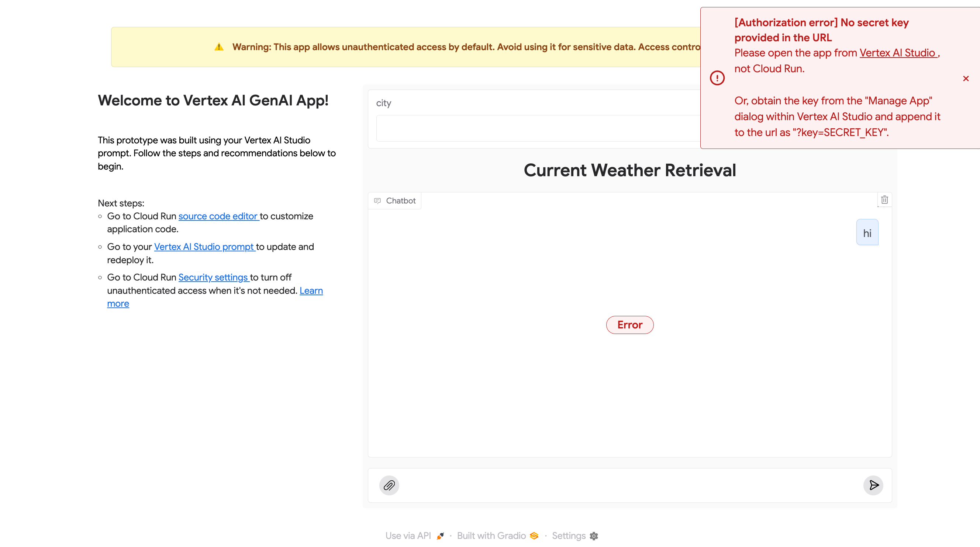Click the yellow warning triangle icon
Image resolution: width=980 pixels, height=547 pixels.
pos(219,47)
